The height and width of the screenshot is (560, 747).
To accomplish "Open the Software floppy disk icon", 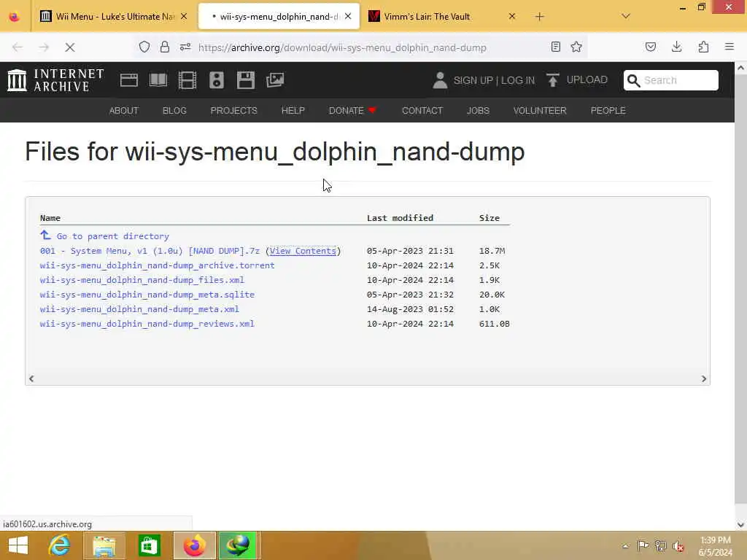I will pyautogui.click(x=246, y=80).
